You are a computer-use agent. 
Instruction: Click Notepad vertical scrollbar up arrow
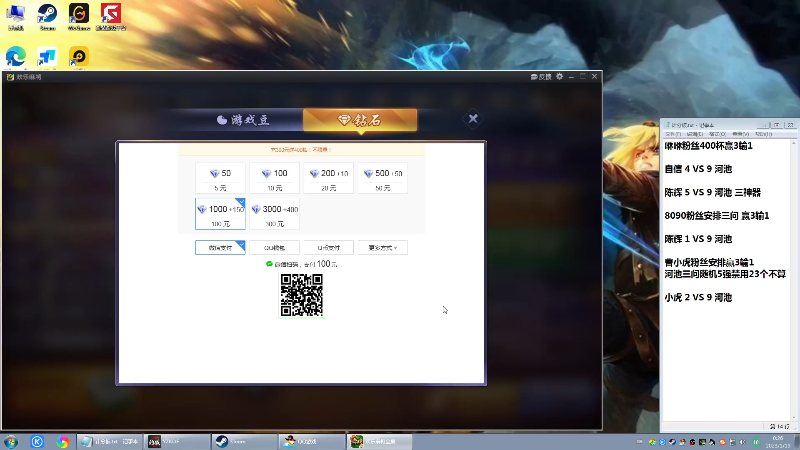coord(795,144)
